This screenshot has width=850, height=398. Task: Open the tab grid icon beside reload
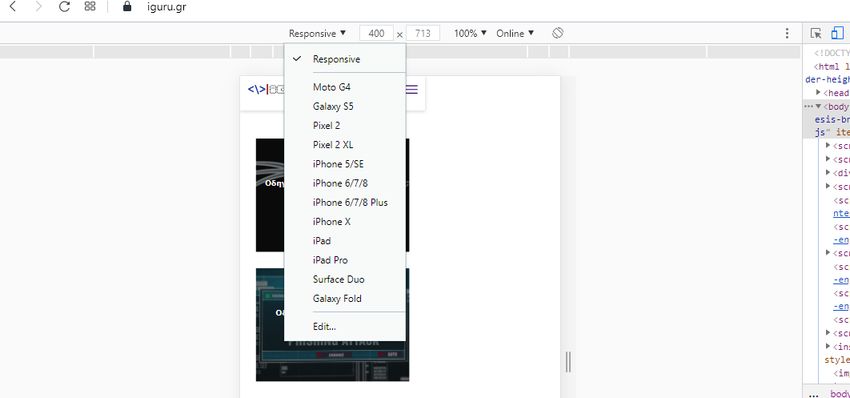90,7
